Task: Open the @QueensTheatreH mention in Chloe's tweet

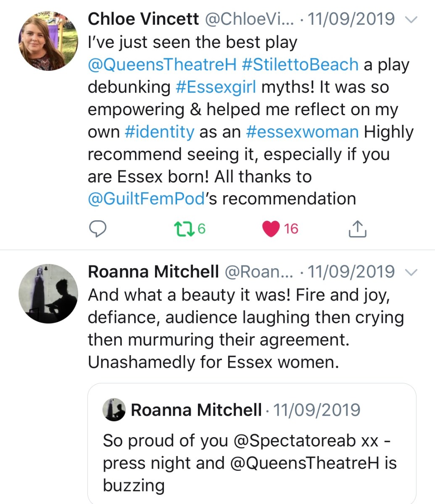Action: click(x=162, y=65)
